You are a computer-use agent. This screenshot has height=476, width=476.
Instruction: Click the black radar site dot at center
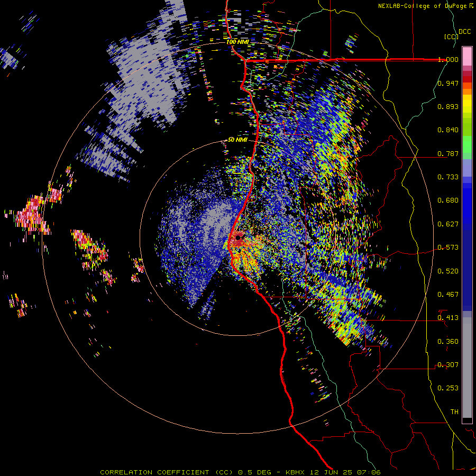pos(239,237)
